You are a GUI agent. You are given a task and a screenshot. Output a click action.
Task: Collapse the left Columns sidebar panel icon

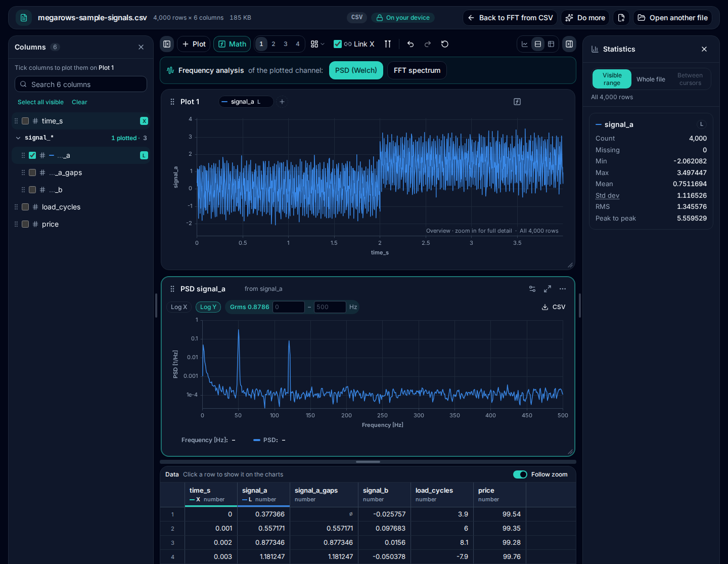(167, 44)
